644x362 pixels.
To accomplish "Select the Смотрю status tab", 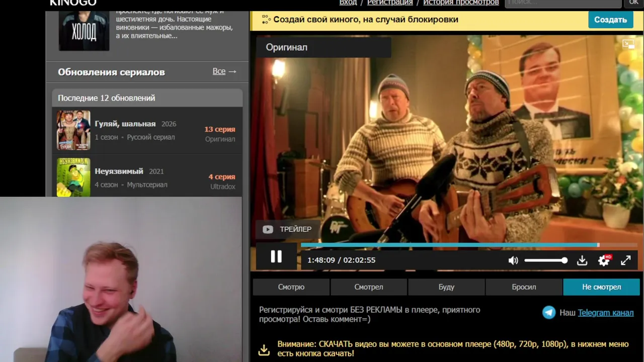I will tap(291, 287).
